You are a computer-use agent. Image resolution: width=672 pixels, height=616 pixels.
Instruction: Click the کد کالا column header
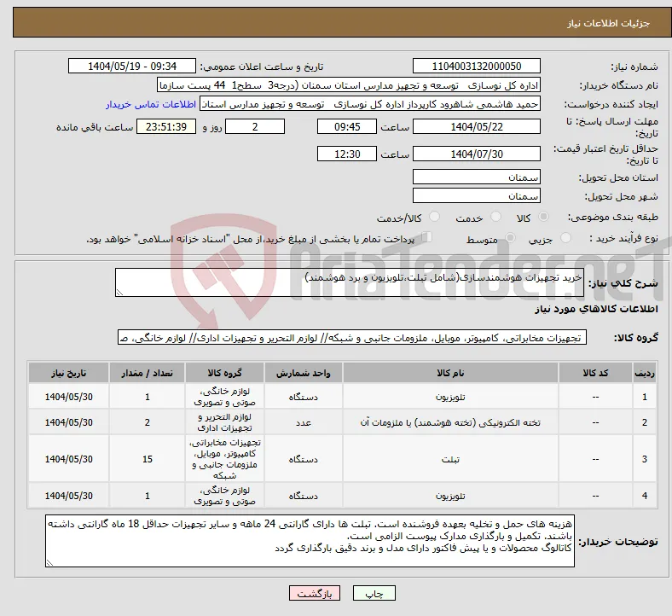point(595,373)
